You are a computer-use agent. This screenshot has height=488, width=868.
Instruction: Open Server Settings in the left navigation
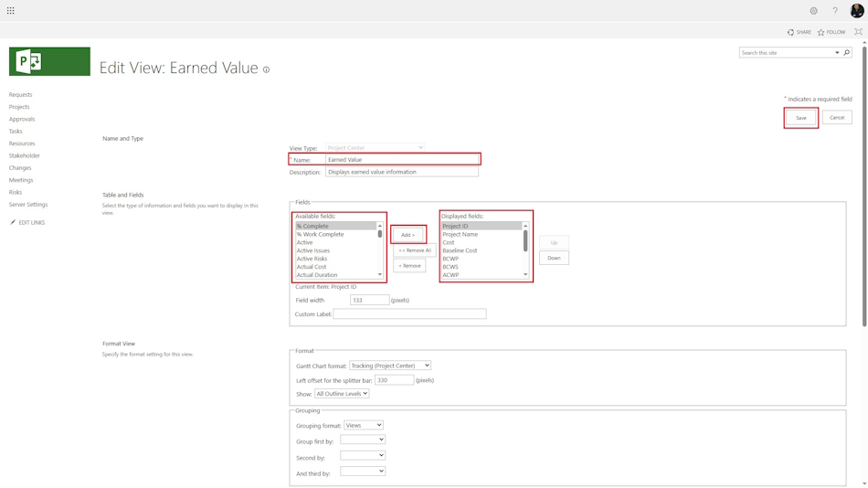click(28, 205)
